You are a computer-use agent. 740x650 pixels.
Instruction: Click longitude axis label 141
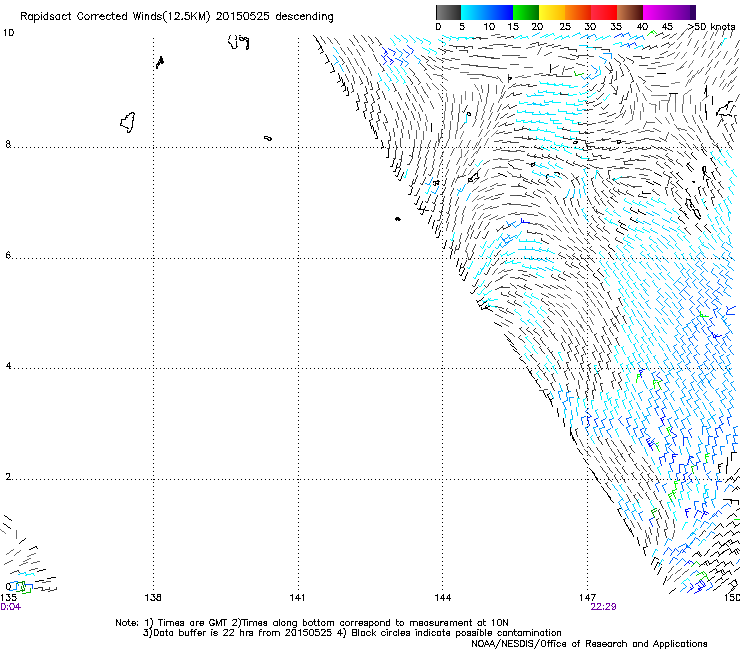297,598
